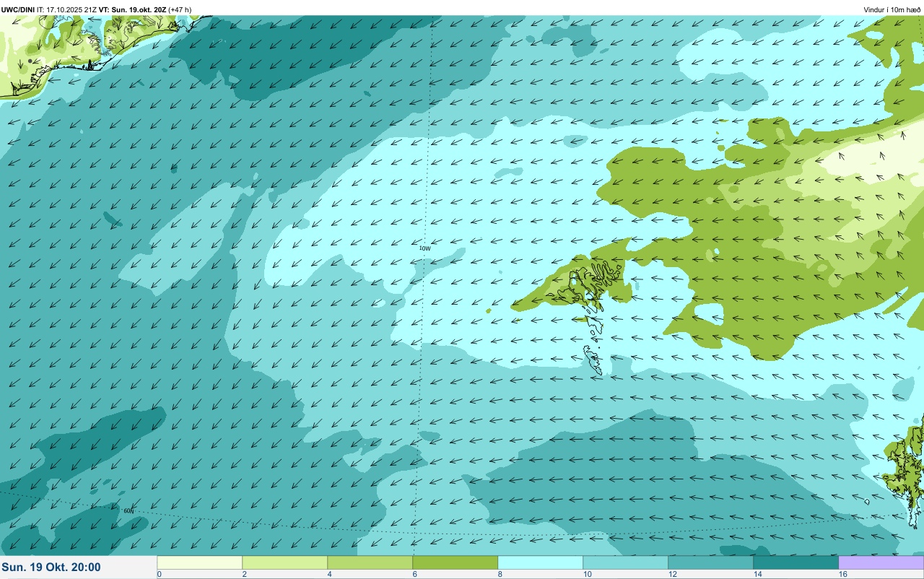Click the "10W" longitude label

[x=424, y=248]
